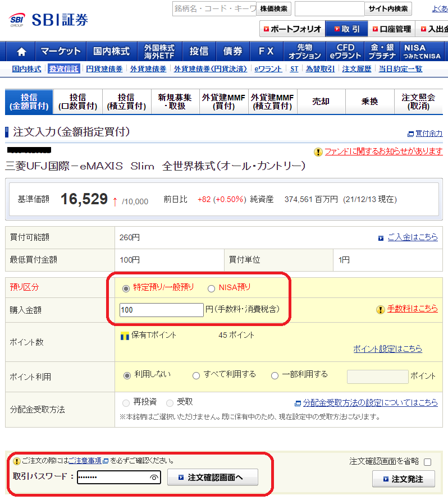The height and width of the screenshot is (500, 448).
Task: Select 再投資 distribution option
Action: [x=126, y=403]
